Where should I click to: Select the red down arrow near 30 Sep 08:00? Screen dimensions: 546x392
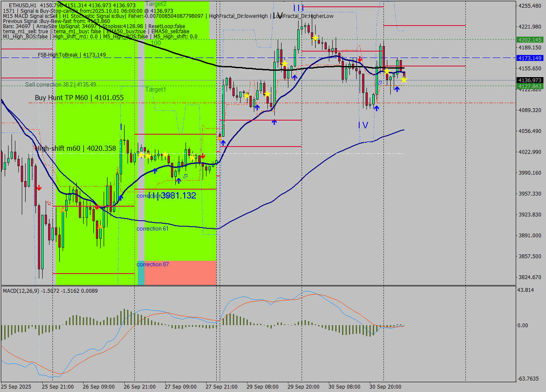point(360,59)
